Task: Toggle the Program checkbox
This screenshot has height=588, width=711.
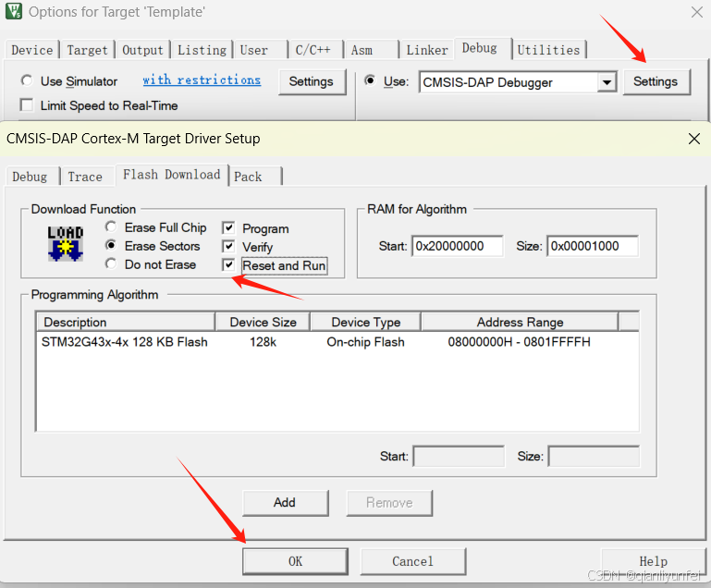Action: [x=228, y=227]
